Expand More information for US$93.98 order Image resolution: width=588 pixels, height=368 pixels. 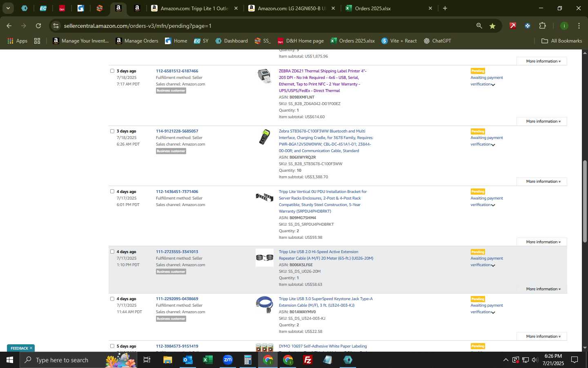click(542, 242)
